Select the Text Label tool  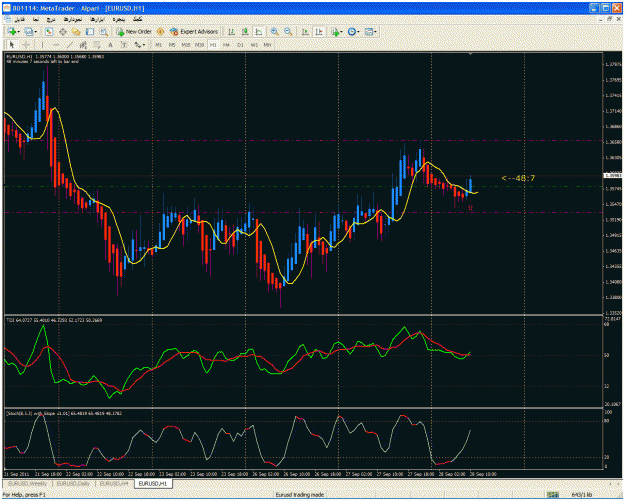(x=124, y=45)
